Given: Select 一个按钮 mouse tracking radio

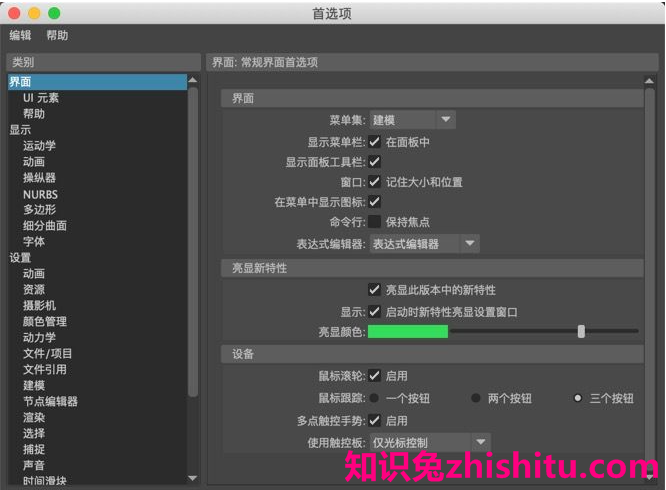Looking at the screenshot, I should click(x=374, y=398).
